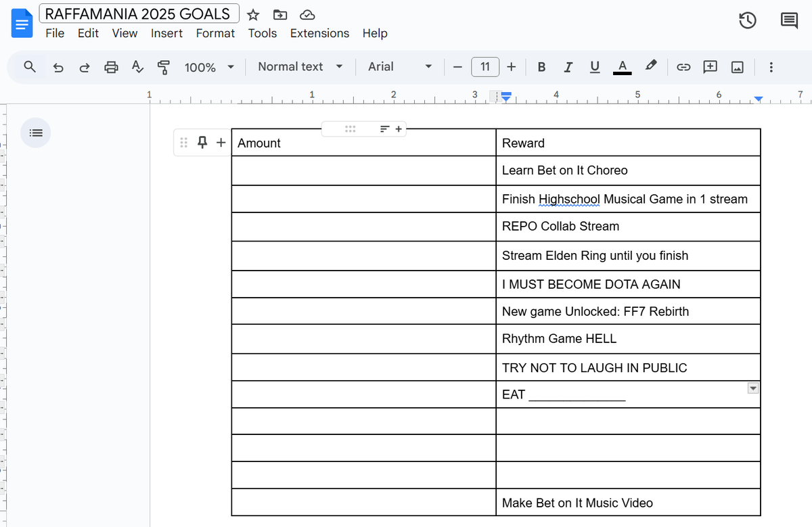Click the blue right indent ruler marker
This screenshot has width=812, height=527.
[x=759, y=99]
